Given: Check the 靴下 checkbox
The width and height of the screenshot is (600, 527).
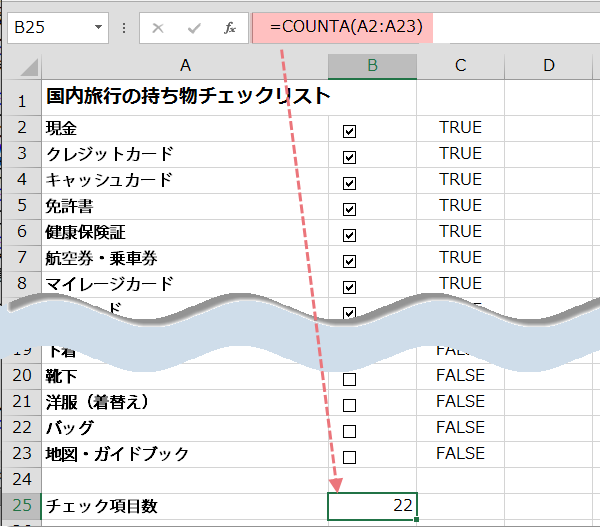Looking at the screenshot, I should point(349,379).
